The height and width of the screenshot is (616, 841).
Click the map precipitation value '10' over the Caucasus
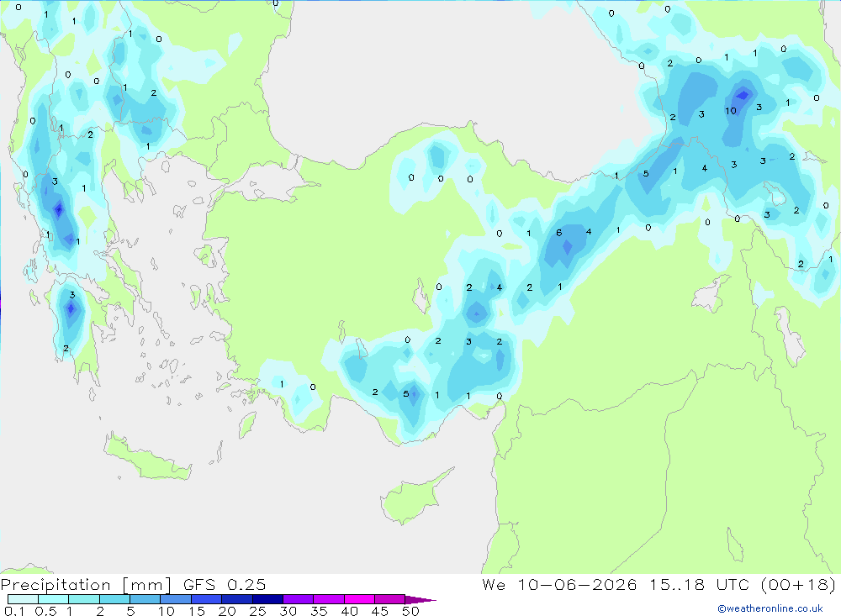click(x=731, y=111)
